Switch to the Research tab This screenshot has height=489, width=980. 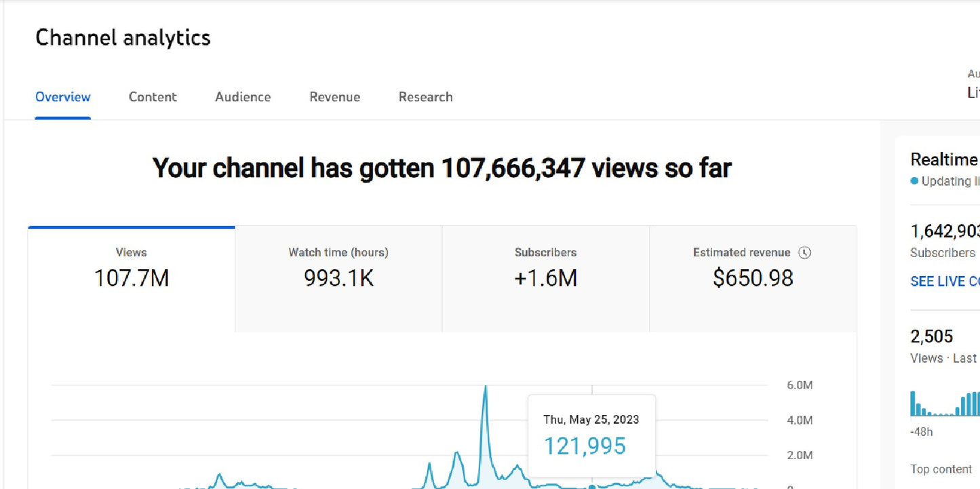425,97
